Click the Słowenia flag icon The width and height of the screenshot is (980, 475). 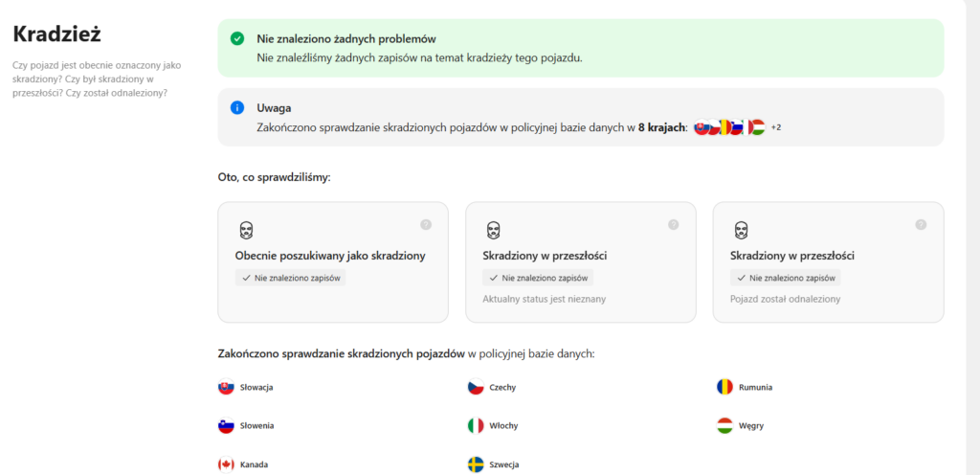(227, 425)
